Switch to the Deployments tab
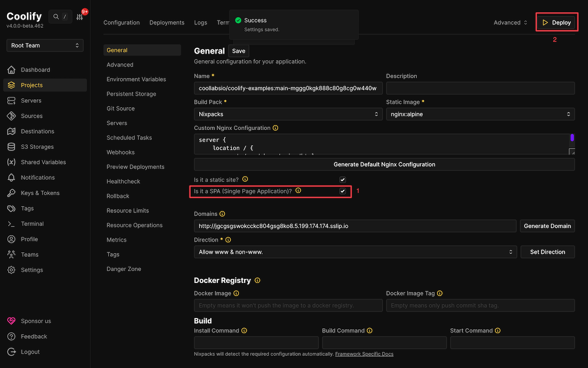588x368 pixels. (x=167, y=22)
